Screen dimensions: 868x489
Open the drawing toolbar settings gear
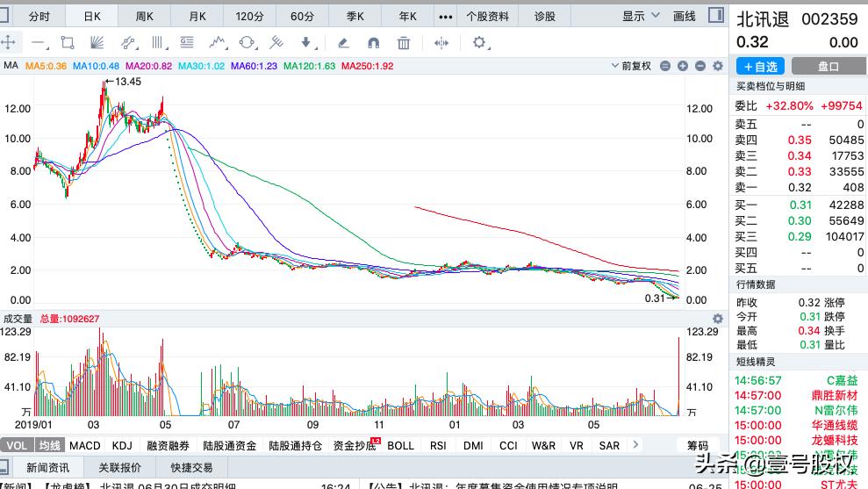click(479, 43)
